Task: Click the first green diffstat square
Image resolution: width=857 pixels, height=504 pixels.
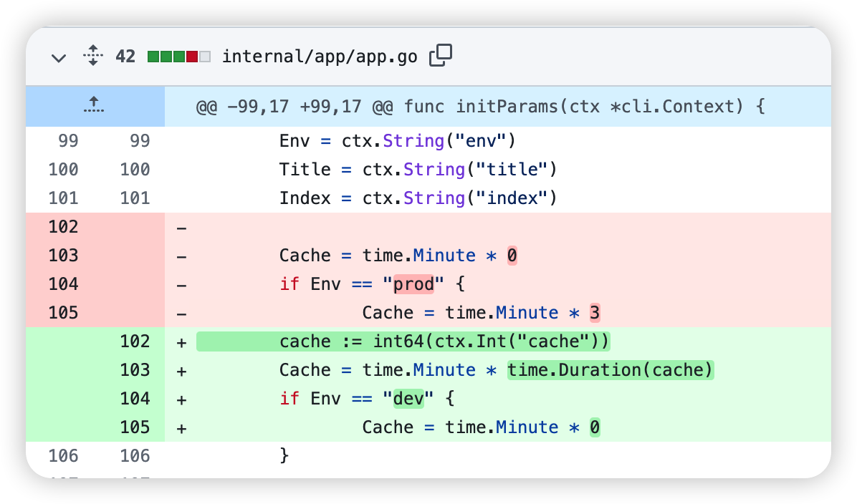Action: pos(153,57)
